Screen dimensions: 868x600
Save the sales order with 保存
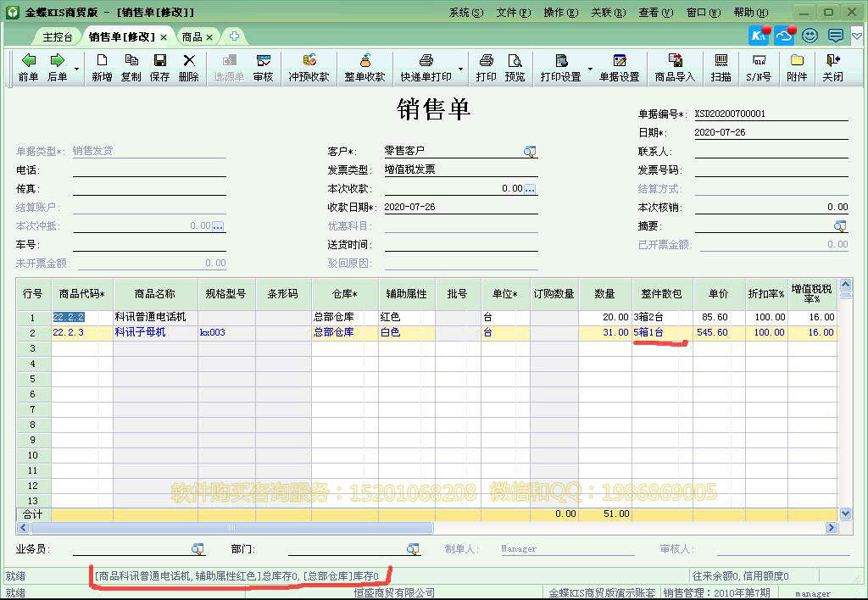(159, 67)
